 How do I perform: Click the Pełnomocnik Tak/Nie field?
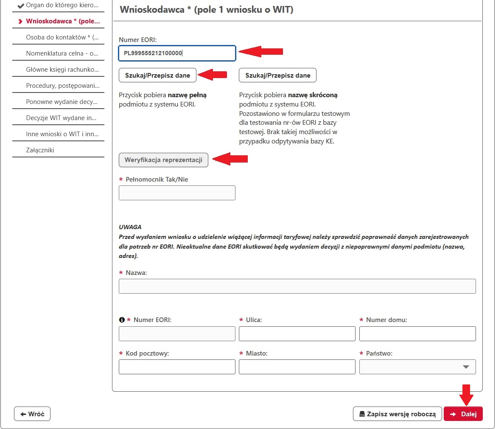pos(177,193)
